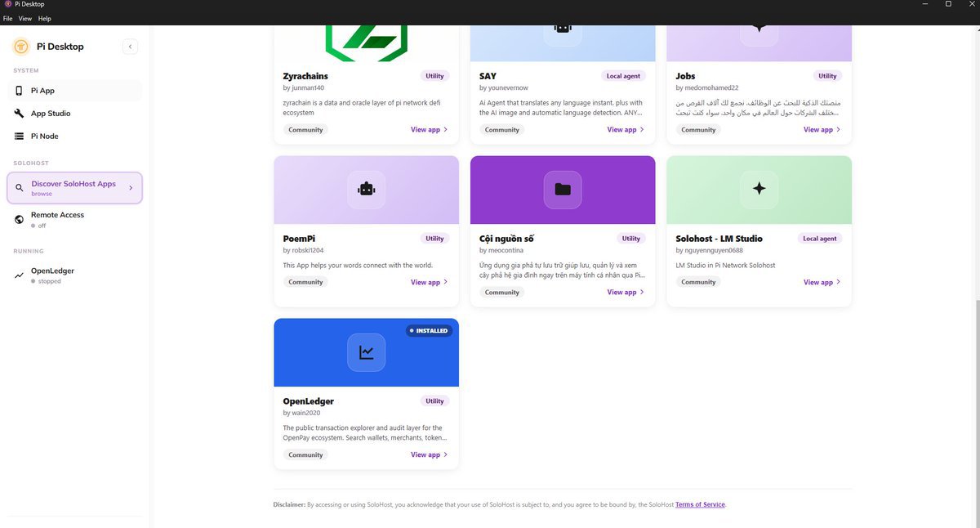Open the SoloHost Terms of Service link

[x=700, y=505]
